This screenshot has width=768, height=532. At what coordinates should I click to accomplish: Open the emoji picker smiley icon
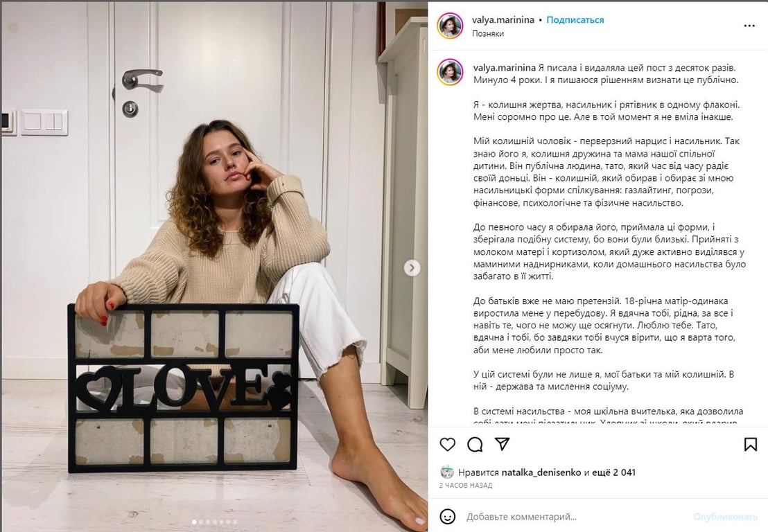click(447, 516)
